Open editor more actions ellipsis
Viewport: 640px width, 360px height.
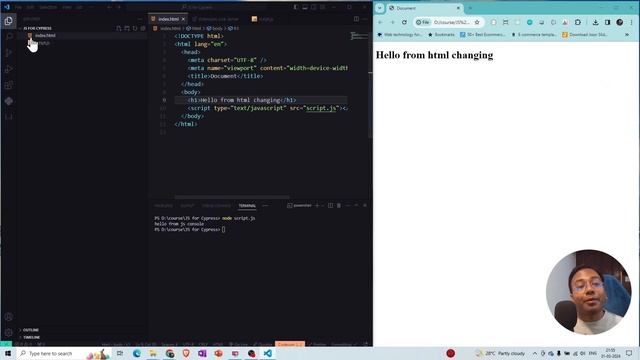point(365,19)
